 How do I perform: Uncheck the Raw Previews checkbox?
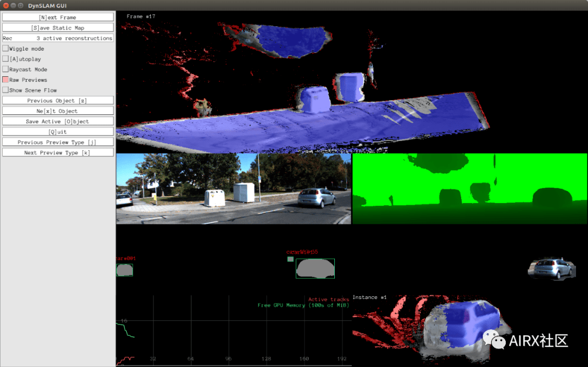(5, 80)
